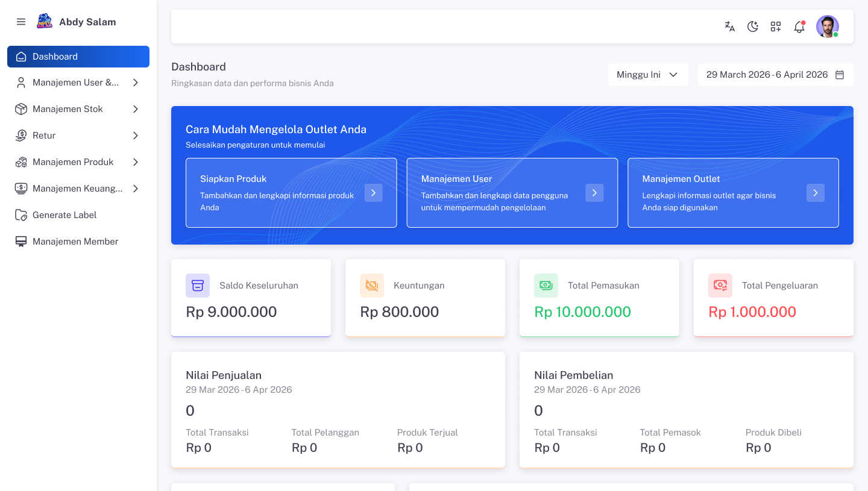Click the Keuntungan orange icon
The height and width of the screenshot is (491, 868).
tap(372, 286)
